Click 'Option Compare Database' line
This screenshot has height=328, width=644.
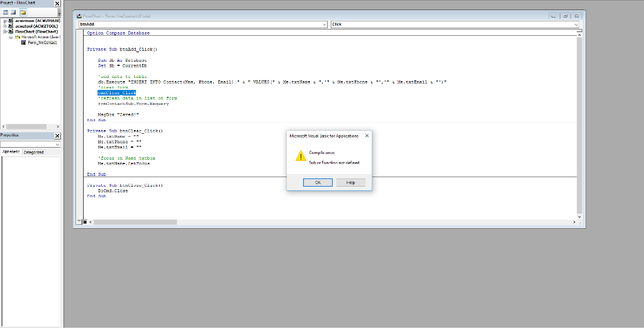(x=118, y=33)
